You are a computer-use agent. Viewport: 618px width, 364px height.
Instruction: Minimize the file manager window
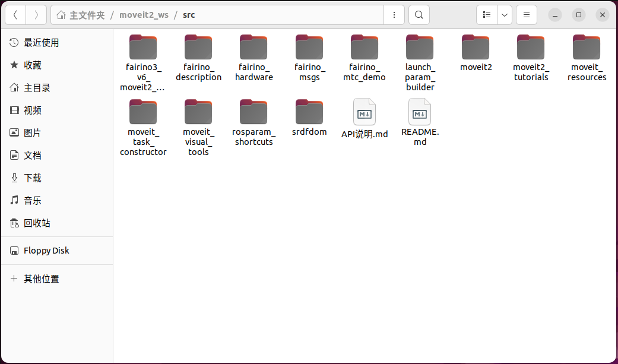coord(555,15)
